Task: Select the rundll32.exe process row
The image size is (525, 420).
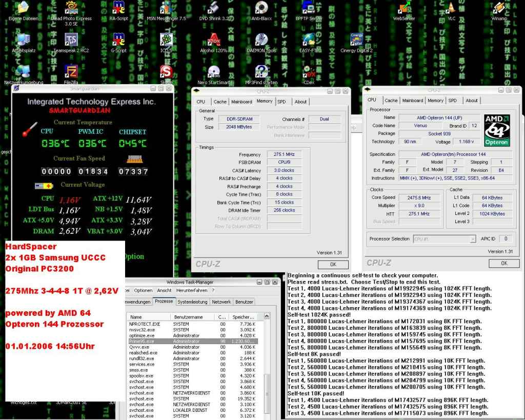Action: (x=193, y=358)
